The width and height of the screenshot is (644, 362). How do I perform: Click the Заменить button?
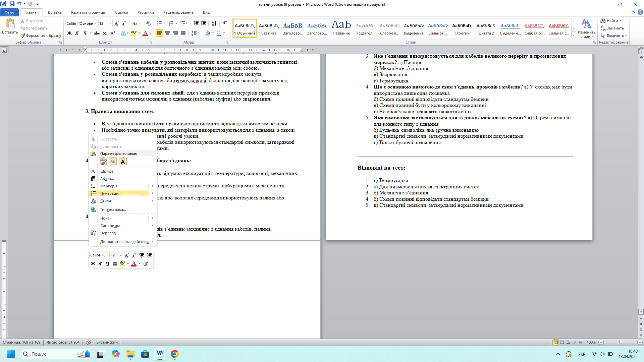pyautogui.click(x=612, y=28)
